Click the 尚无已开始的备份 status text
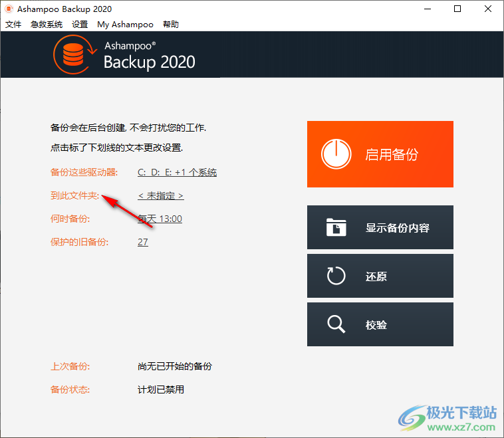504x438 pixels. coord(175,366)
